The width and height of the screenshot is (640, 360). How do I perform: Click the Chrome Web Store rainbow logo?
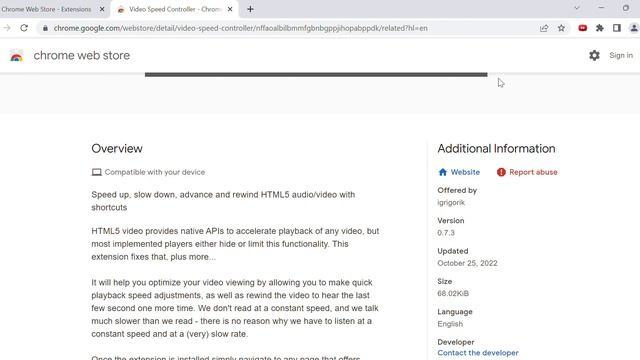click(17, 56)
